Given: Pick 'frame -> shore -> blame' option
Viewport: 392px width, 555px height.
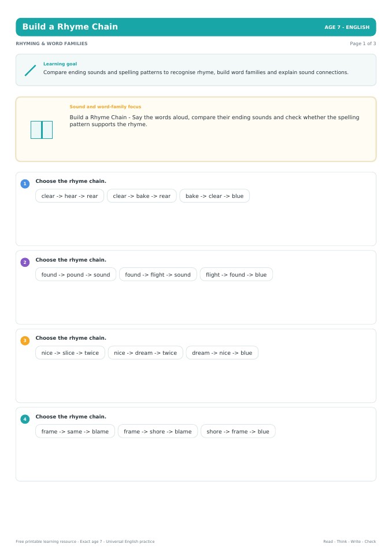Looking at the screenshot, I should (x=158, y=431).
